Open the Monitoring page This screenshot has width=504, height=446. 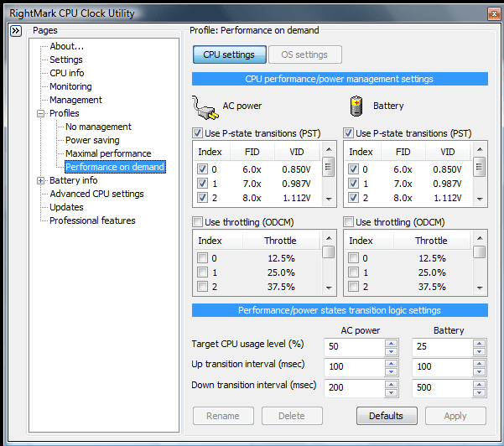pyautogui.click(x=70, y=86)
